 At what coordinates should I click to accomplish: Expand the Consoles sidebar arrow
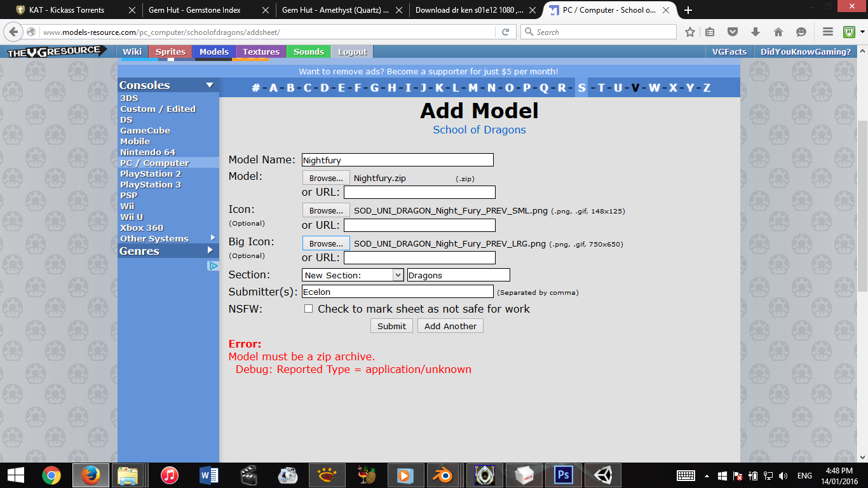coord(210,85)
